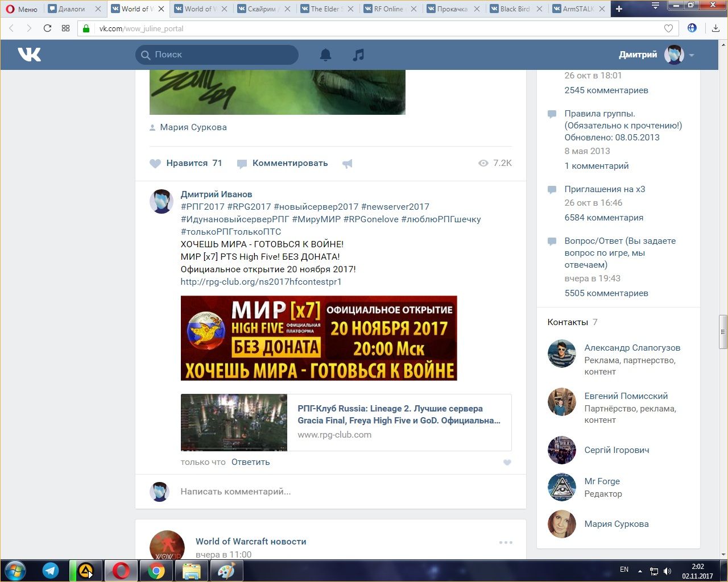Open the rpg-club.org contest link
728x582 pixels.
pos(261,282)
